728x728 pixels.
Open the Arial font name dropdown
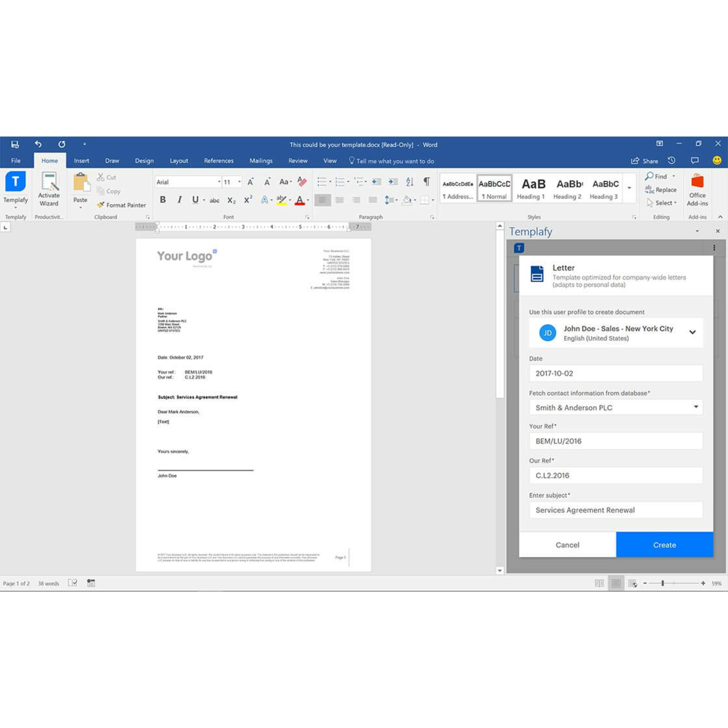pos(219,182)
